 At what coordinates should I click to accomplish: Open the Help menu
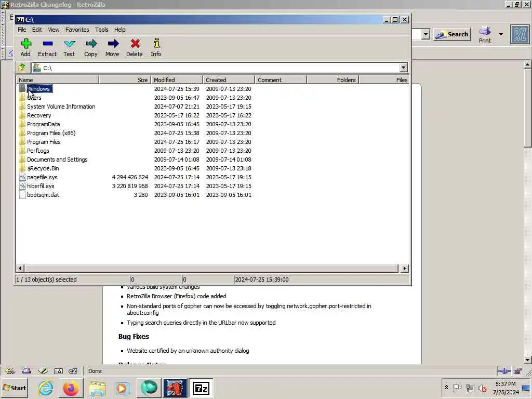point(120,30)
